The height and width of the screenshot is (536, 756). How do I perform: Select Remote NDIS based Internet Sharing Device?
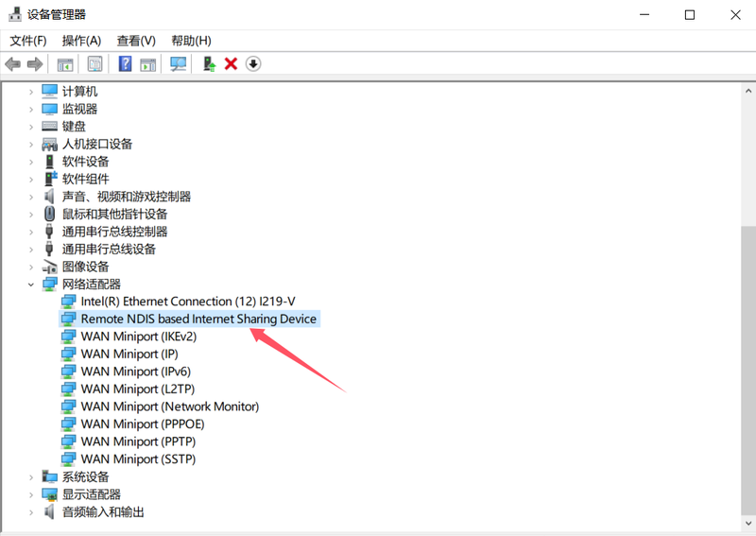(198, 320)
